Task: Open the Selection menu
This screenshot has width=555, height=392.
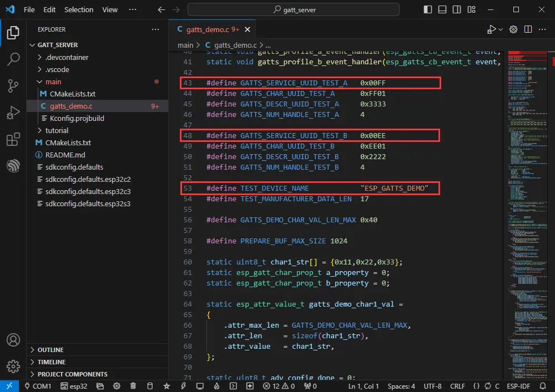Action: 79,9
